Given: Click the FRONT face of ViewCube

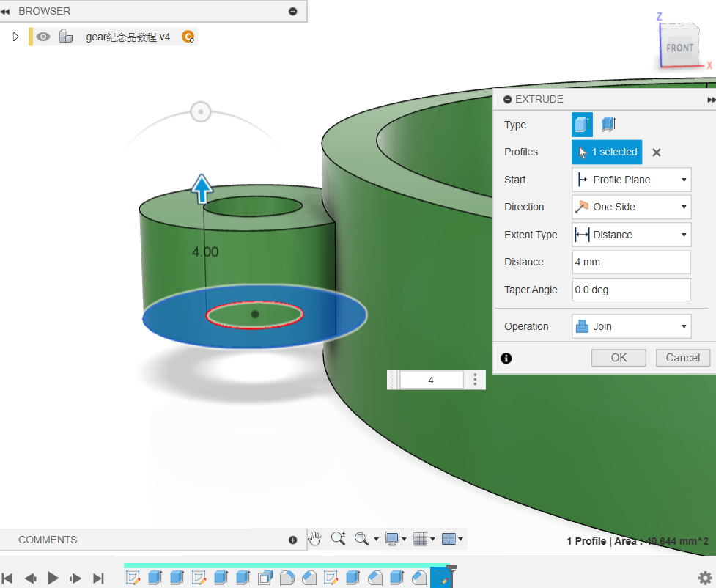Looking at the screenshot, I should [x=679, y=48].
